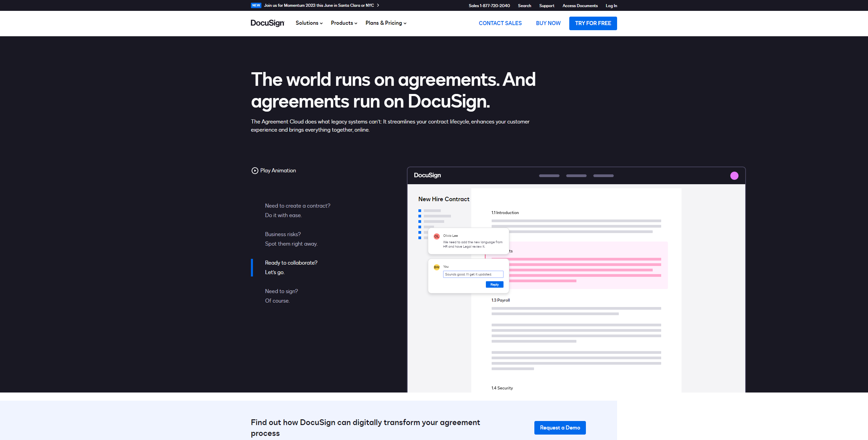Click the Request a Demo button
868x440 pixels.
560,428
